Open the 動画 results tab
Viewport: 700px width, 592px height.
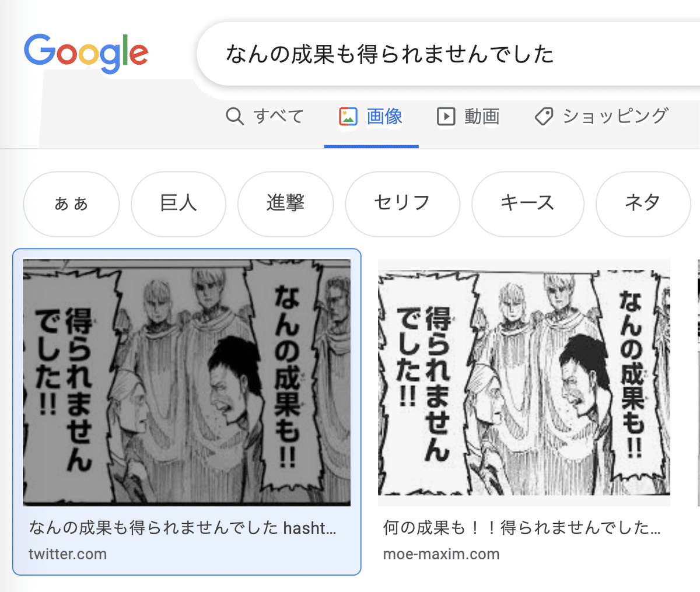point(468,116)
